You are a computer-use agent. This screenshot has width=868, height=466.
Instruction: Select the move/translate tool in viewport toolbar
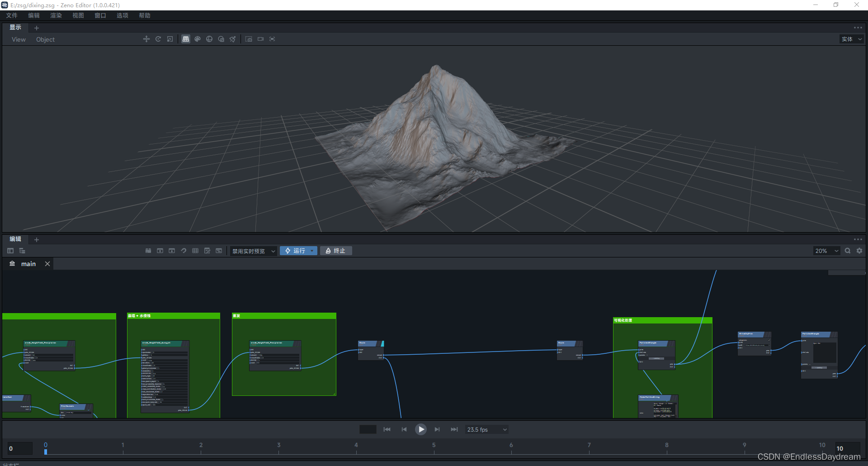[146, 39]
